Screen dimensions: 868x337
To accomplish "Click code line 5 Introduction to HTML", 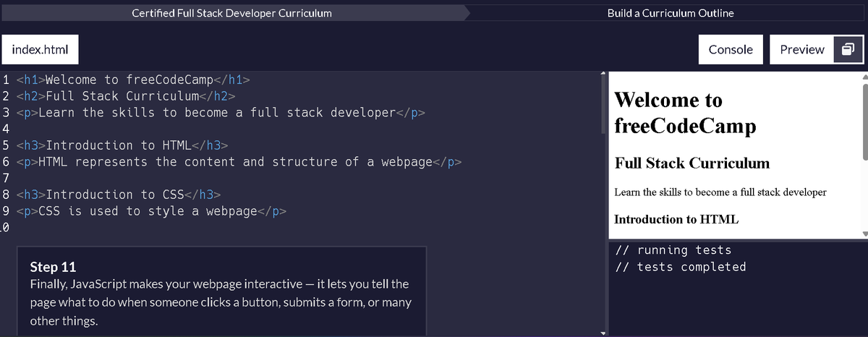I will (122, 145).
